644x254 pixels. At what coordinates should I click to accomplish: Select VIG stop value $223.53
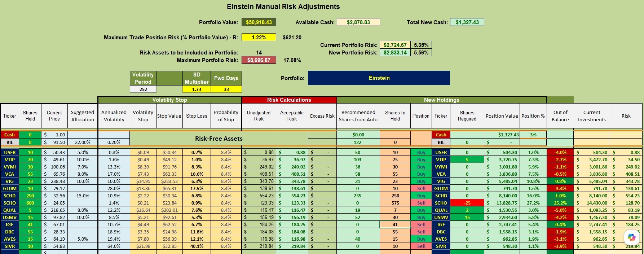[169, 181]
